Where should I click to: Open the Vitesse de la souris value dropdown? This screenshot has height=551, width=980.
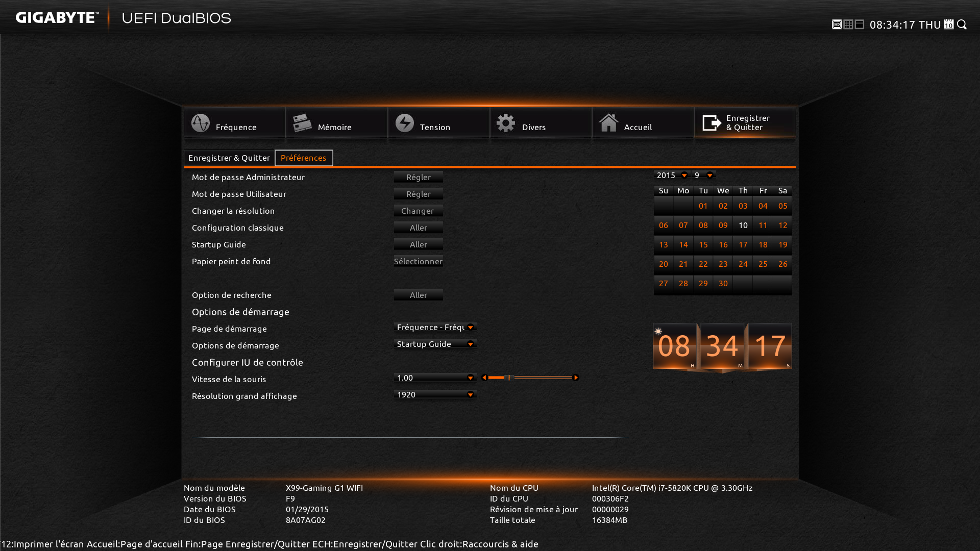coord(435,378)
